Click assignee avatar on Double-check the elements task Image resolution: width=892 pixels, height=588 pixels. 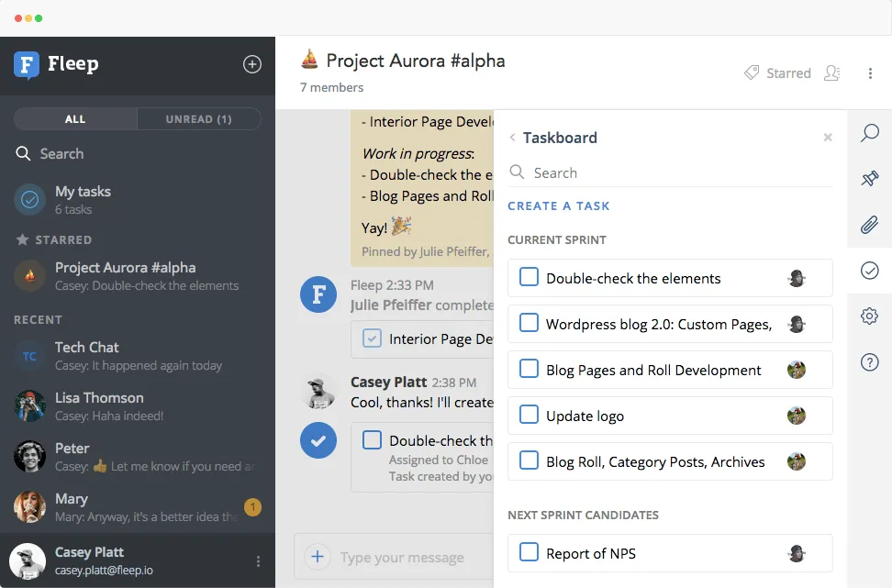[x=797, y=278]
